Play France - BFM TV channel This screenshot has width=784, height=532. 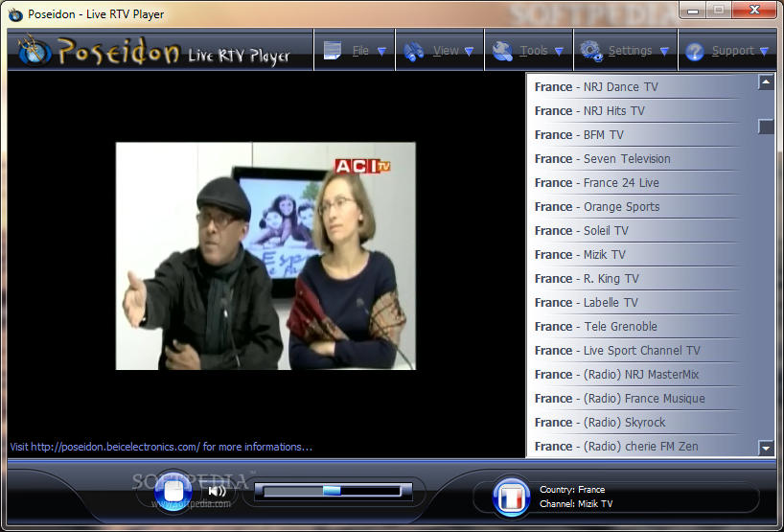638,135
